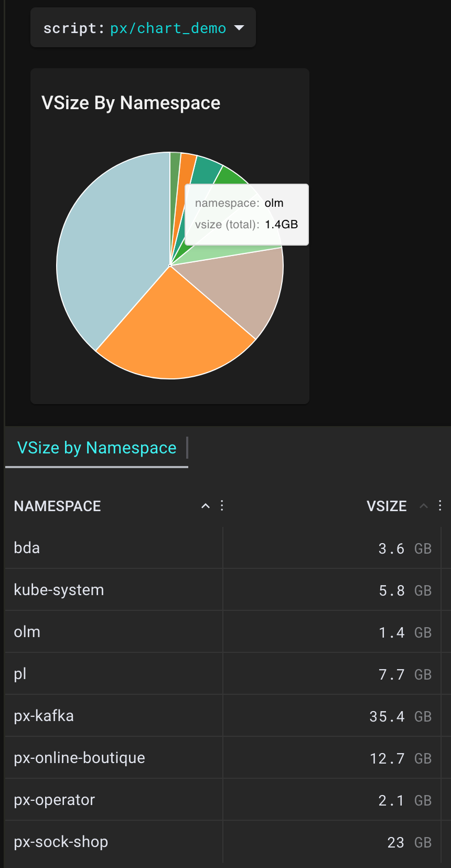Toggle sort order on the VSIZE column
Viewport: 451px width, 868px height.
pos(423,505)
